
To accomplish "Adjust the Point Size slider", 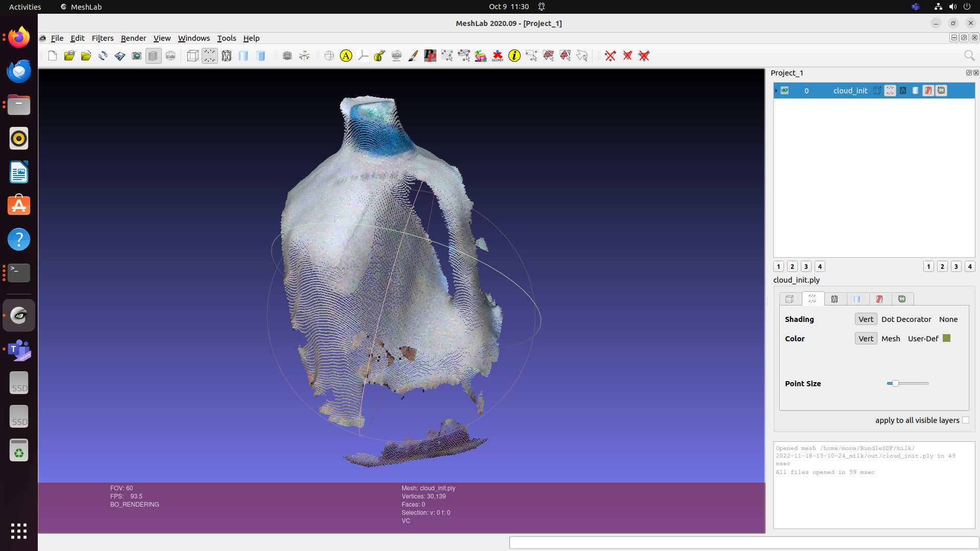I will click(896, 383).
